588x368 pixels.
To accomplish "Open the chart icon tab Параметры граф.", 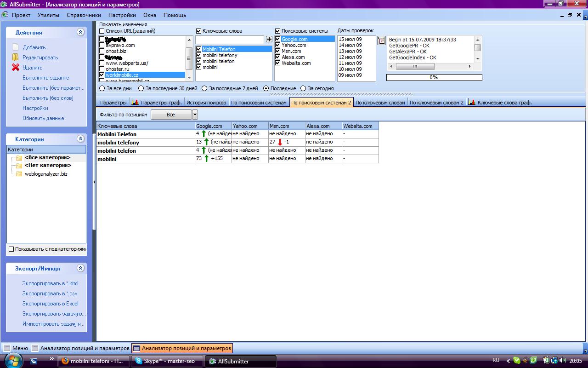I will pyautogui.click(x=136, y=103).
